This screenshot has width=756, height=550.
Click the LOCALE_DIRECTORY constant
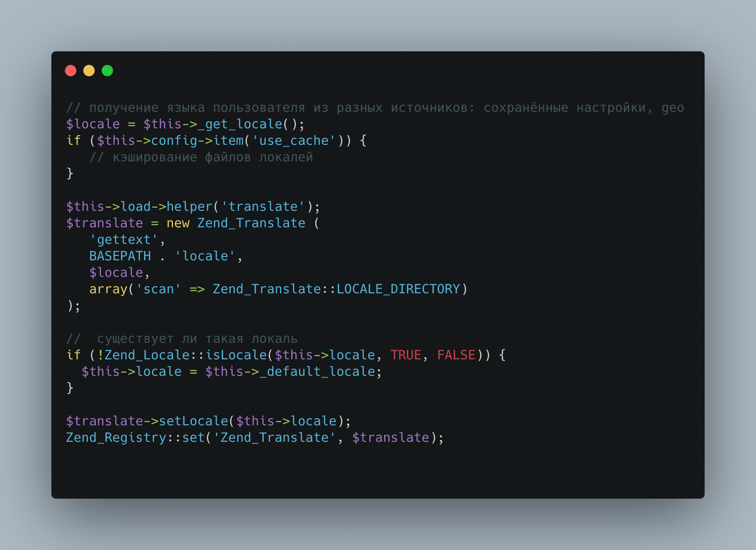(x=398, y=289)
